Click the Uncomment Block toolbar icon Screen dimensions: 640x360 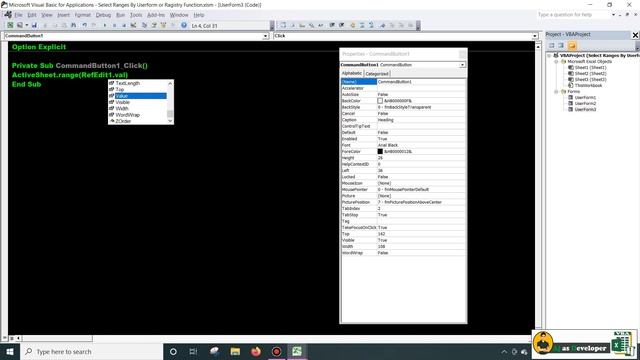coord(371,25)
